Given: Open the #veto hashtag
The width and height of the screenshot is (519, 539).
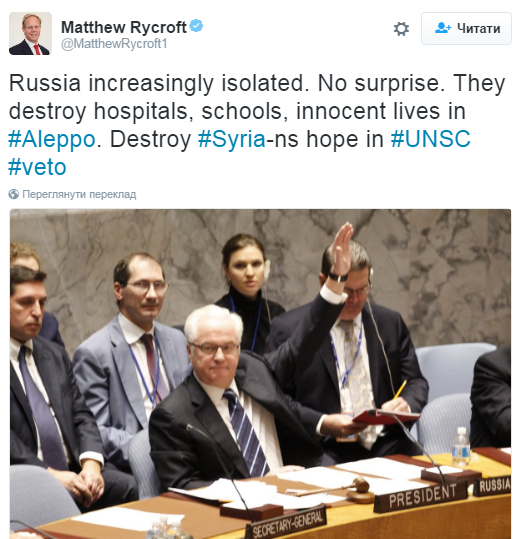Looking at the screenshot, I should click(x=37, y=167).
